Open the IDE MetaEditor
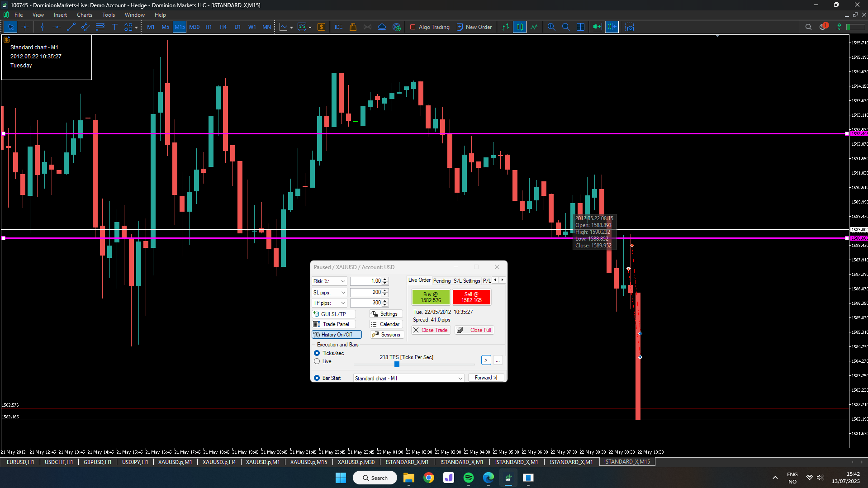The image size is (868, 488). click(338, 27)
